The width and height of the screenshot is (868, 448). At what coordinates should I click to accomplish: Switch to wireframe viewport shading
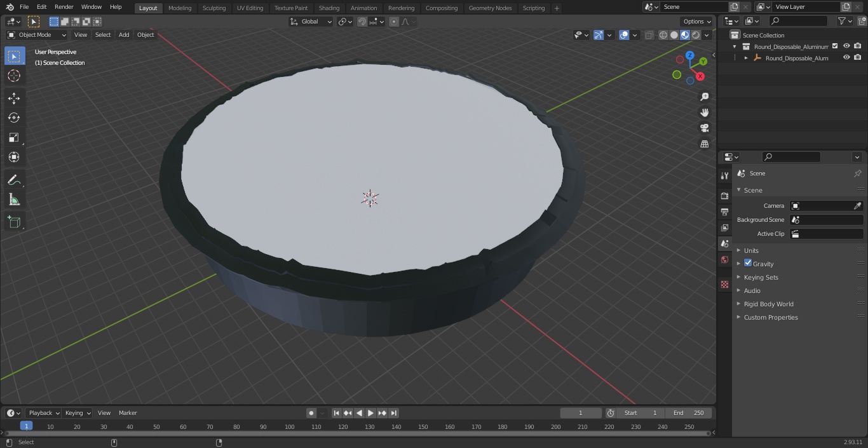[663, 35]
